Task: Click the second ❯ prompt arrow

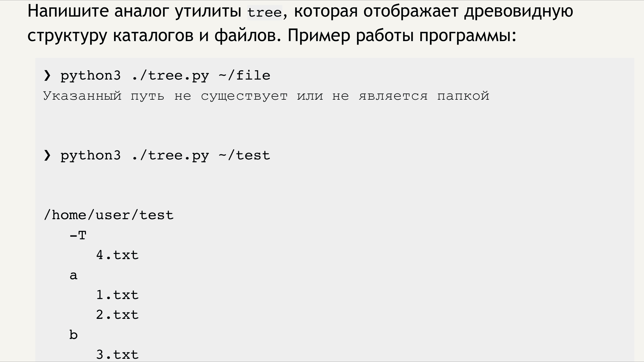Action: coord(47,155)
